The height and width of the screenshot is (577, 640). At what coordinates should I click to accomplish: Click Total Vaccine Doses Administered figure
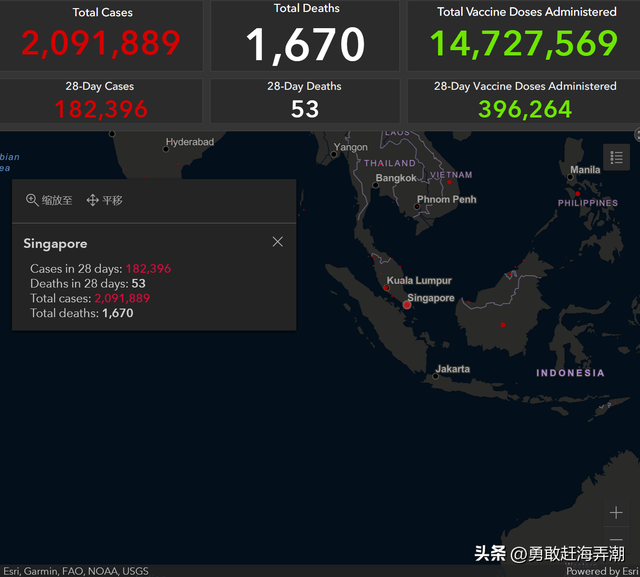[x=525, y=43]
